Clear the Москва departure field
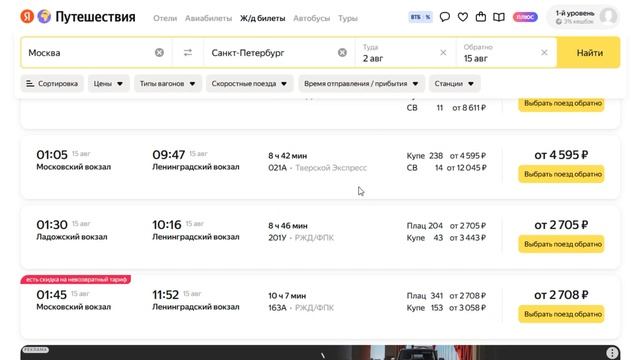640x360 pixels. tap(159, 53)
